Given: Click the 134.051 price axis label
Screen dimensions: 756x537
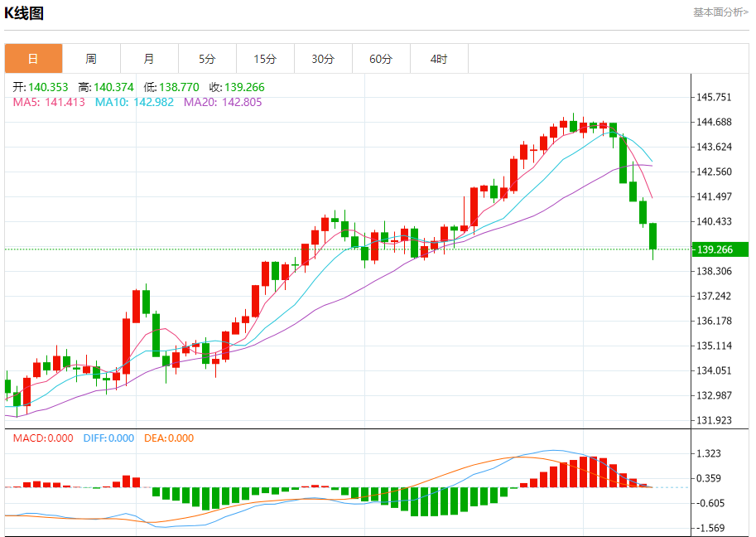Looking at the screenshot, I should tap(714, 370).
